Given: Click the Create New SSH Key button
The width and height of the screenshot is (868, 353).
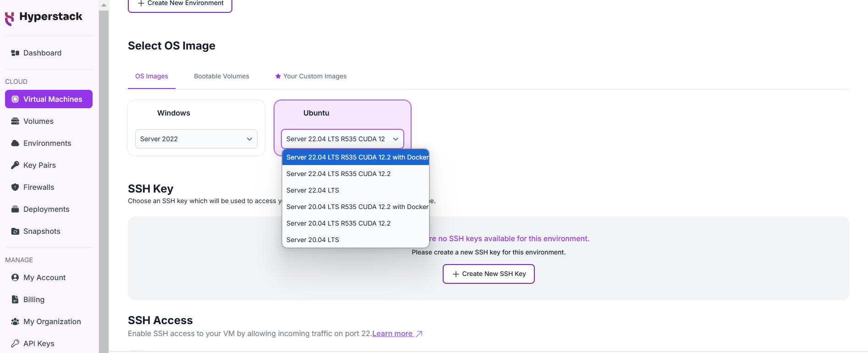Looking at the screenshot, I should point(489,274).
